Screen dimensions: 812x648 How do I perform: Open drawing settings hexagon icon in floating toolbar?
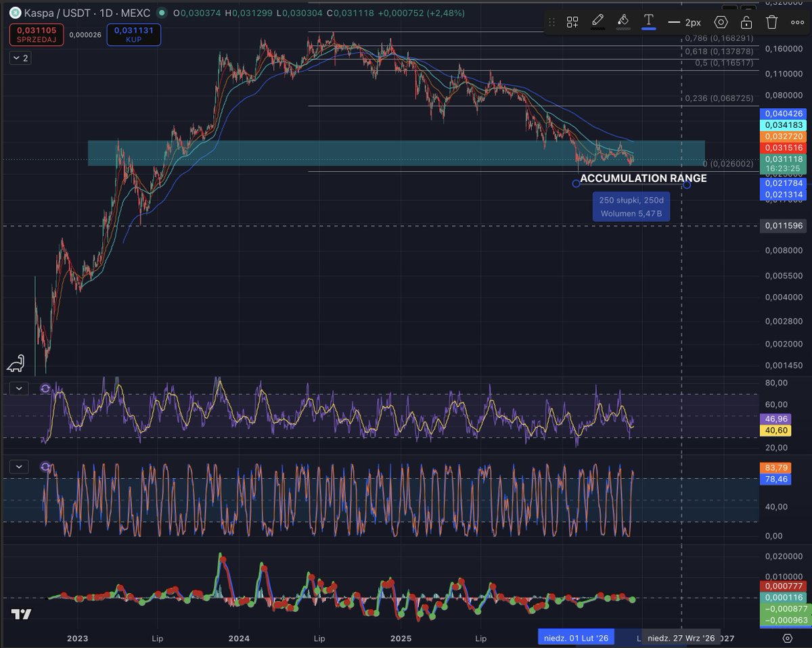721,22
